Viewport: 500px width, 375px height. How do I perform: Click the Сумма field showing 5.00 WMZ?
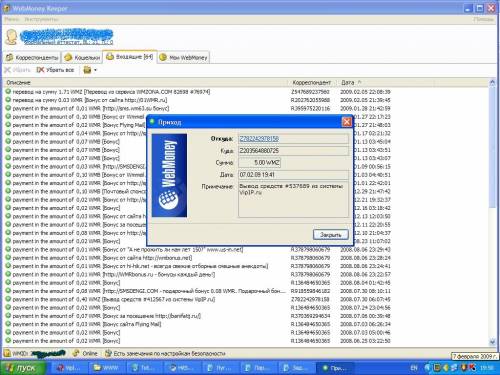tap(260, 163)
